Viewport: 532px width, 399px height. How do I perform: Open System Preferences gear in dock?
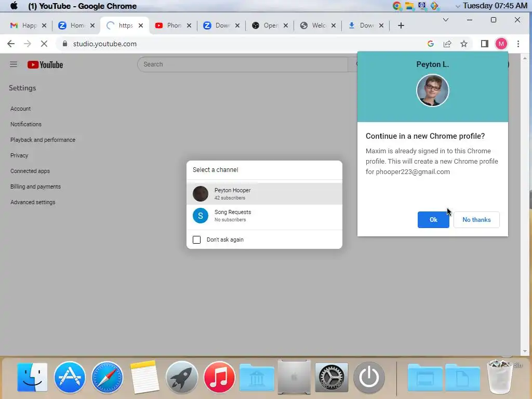pos(331,377)
